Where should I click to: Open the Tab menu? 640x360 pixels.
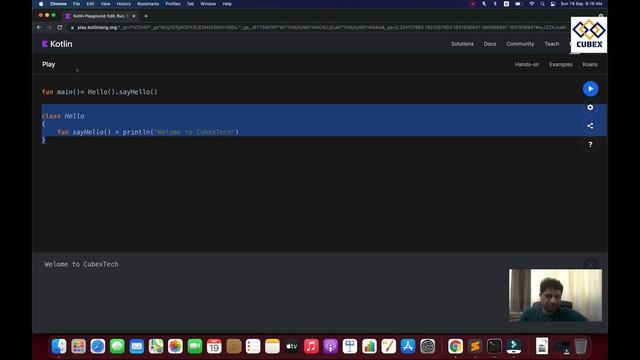tap(191, 4)
